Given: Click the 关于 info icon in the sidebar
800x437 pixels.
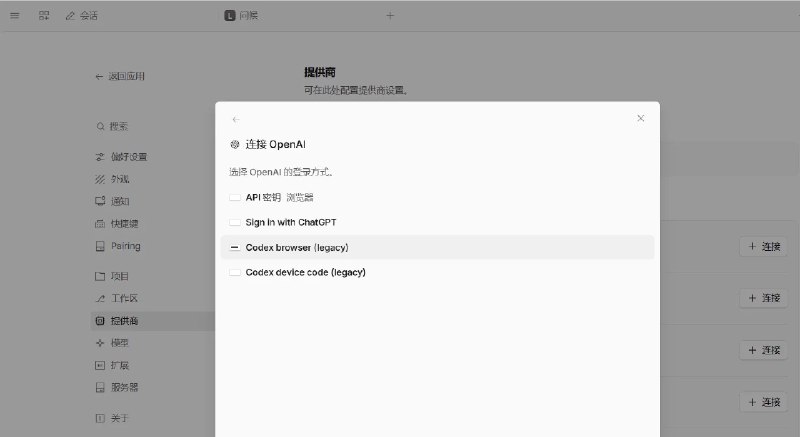Looking at the screenshot, I should pyautogui.click(x=100, y=418).
